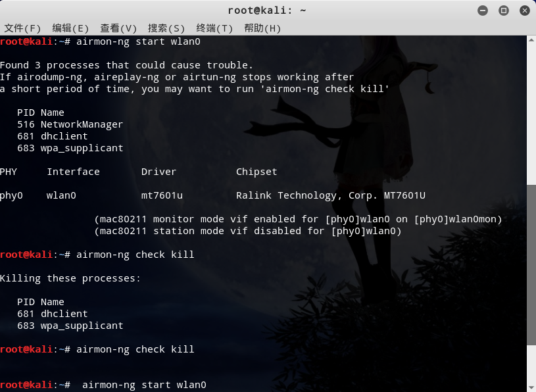
Task: Click the vertical scrollbar thumb
Action: [531, 265]
